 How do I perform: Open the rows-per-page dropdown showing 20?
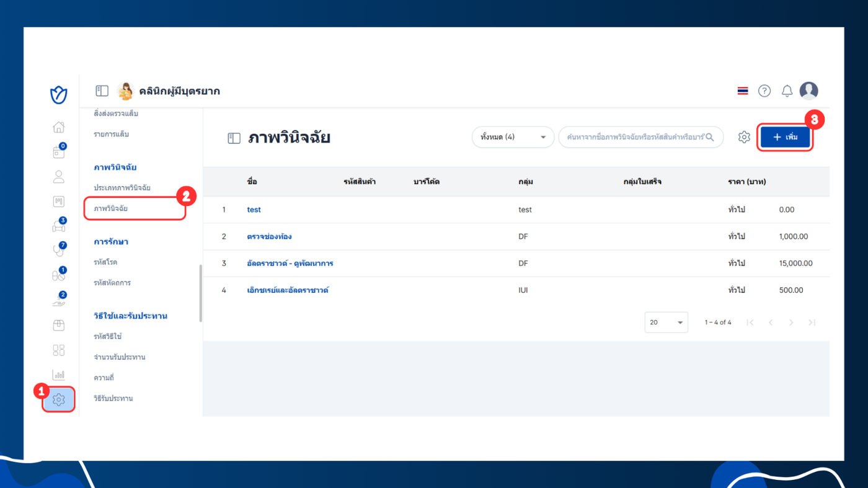click(666, 322)
